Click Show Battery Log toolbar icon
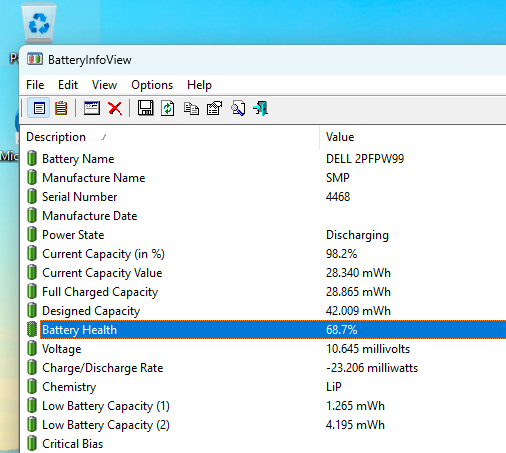 [61, 108]
